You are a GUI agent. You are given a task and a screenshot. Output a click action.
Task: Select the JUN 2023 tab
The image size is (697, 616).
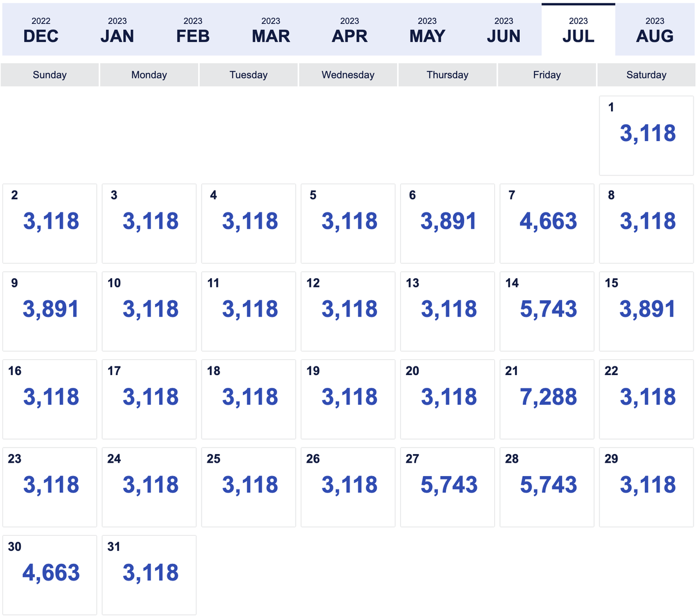click(504, 29)
